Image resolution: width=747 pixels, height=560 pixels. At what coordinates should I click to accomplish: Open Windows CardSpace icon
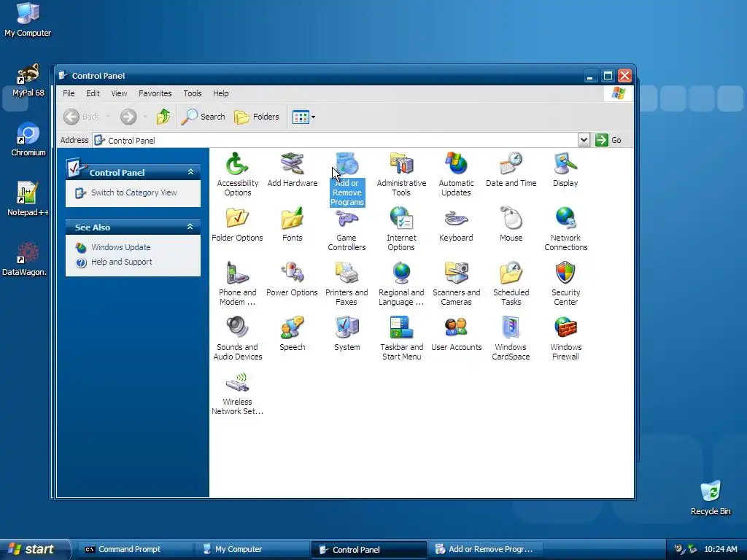point(511,338)
